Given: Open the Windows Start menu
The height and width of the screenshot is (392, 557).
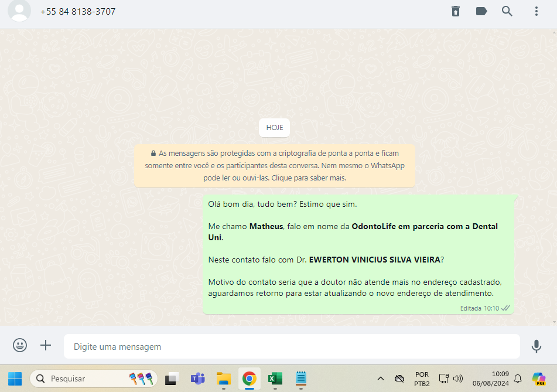Looking at the screenshot, I should point(15,379).
